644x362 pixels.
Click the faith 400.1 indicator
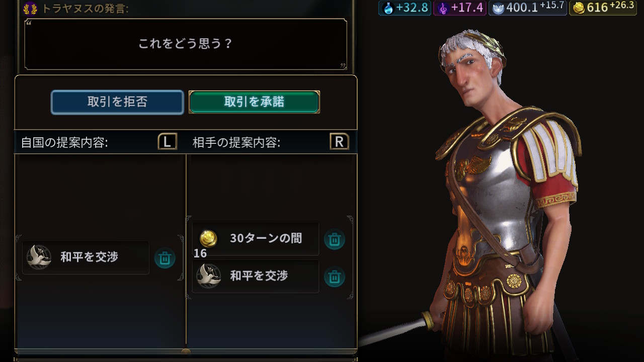(528, 8)
